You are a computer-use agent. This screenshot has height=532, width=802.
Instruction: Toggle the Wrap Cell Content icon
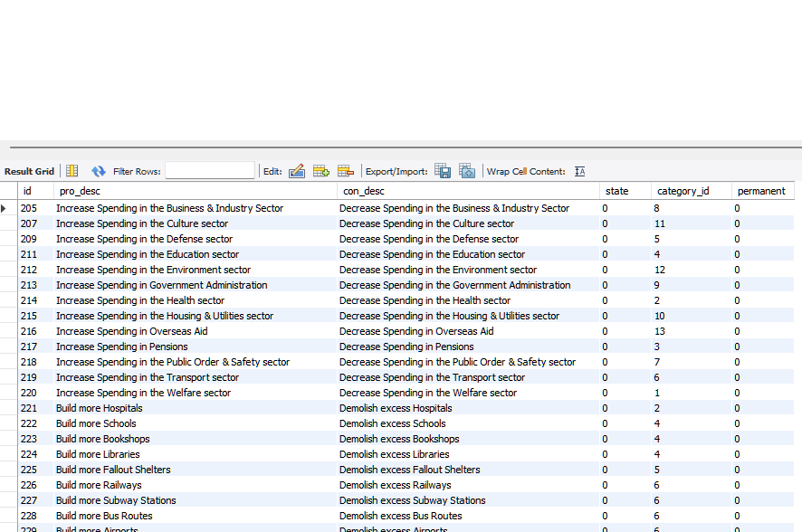click(580, 171)
